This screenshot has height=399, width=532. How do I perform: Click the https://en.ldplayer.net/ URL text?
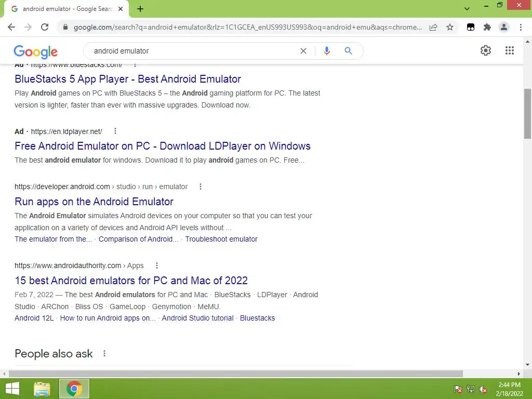click(x=66, y=131)
